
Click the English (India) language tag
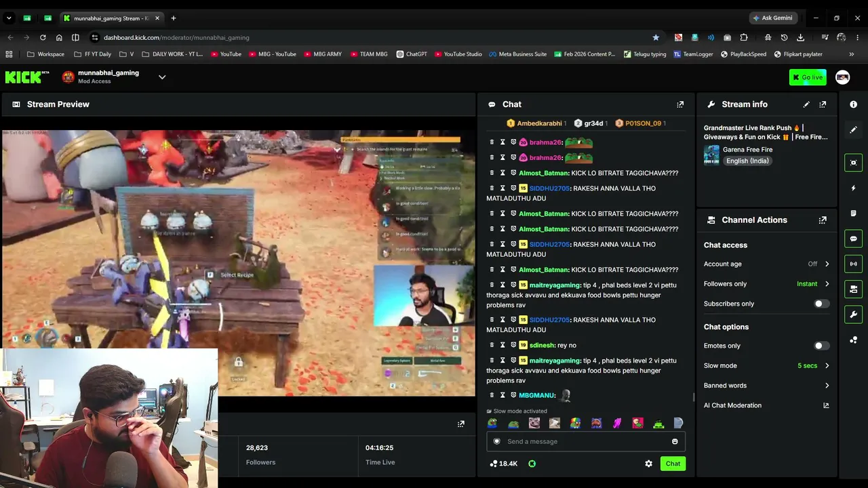coord(747,161)
